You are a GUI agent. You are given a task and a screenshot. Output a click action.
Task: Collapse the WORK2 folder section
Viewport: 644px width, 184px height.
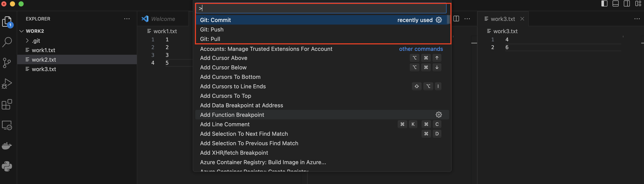pyautogui.click(x=22, y=31)
